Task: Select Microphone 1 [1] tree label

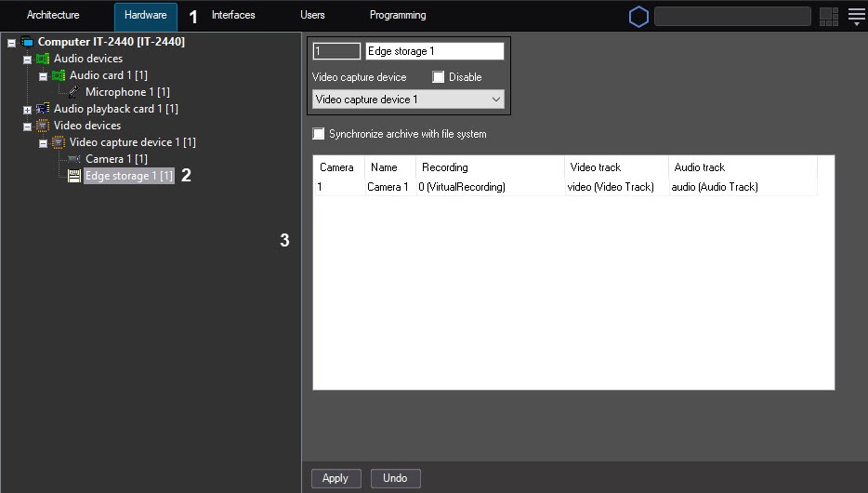Action: (127, 92)
